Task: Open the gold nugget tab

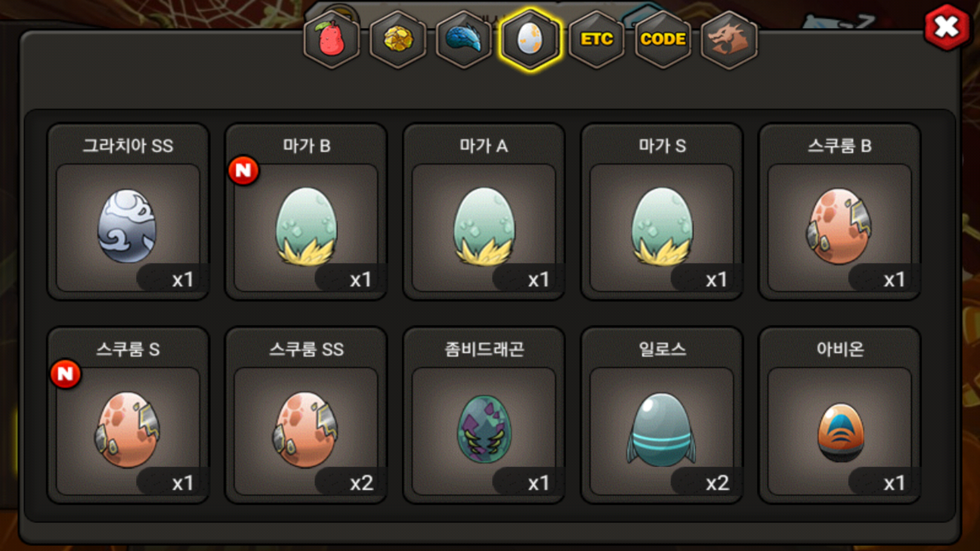Action: 398,39
